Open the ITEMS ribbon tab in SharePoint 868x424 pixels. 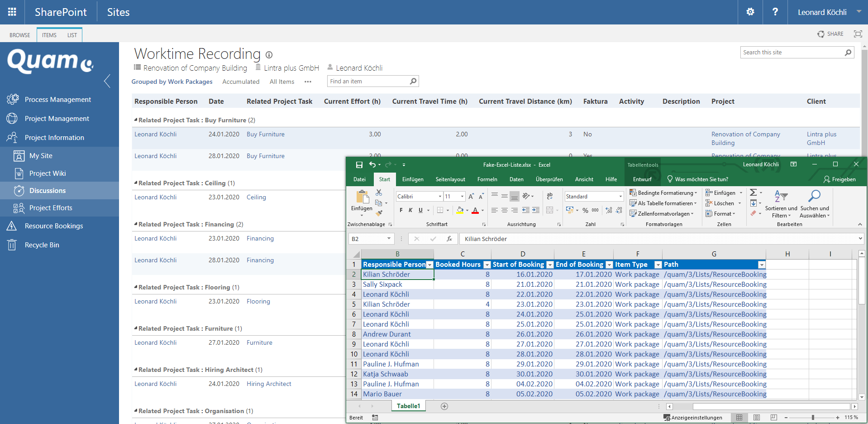(x=49, y=35)
